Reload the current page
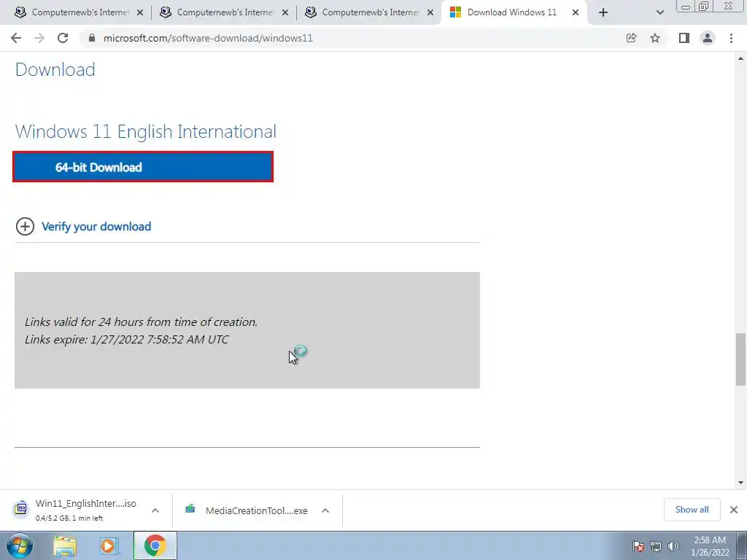The image size is (747, 560). click(x=63, y=38)
